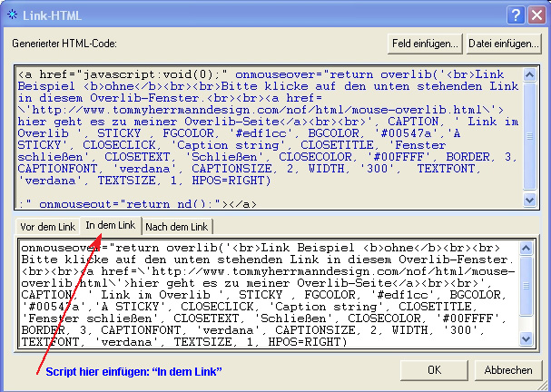The height and width of the screenshot is (392, 551).
Task: Close the Link-HTML dialog window
Action: point(536,13)
